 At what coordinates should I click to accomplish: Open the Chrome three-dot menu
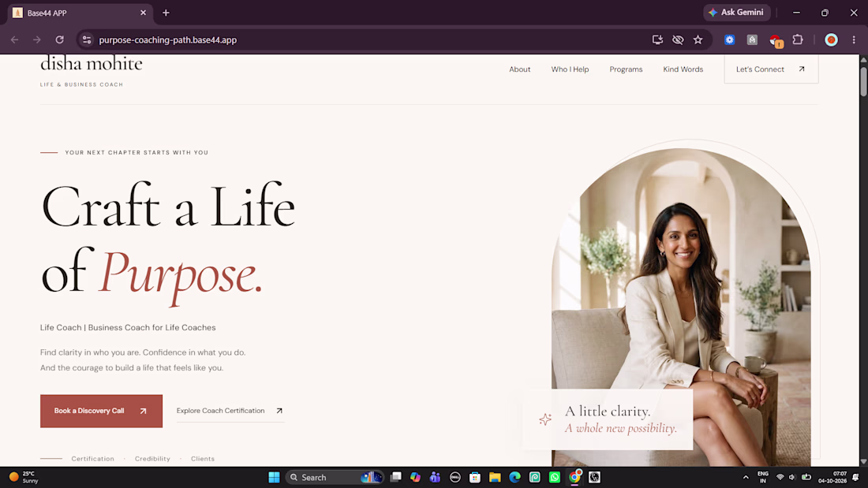[854, 40]
